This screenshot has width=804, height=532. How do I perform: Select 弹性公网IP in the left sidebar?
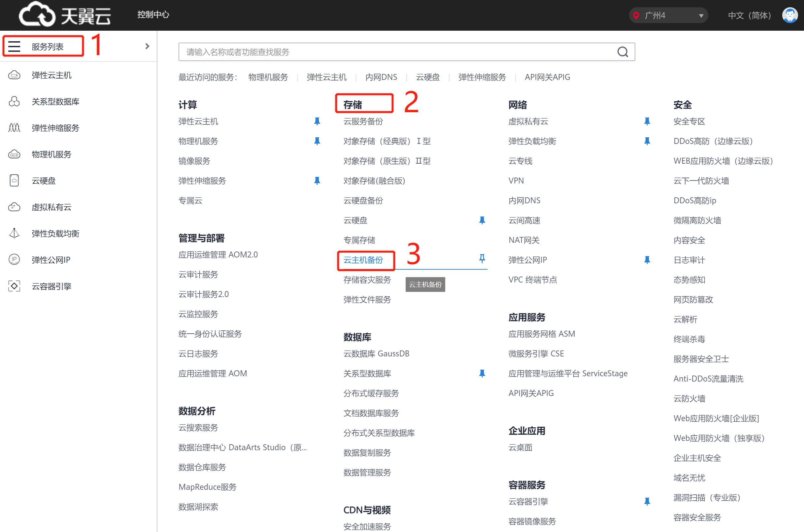[x=51, y=260]
